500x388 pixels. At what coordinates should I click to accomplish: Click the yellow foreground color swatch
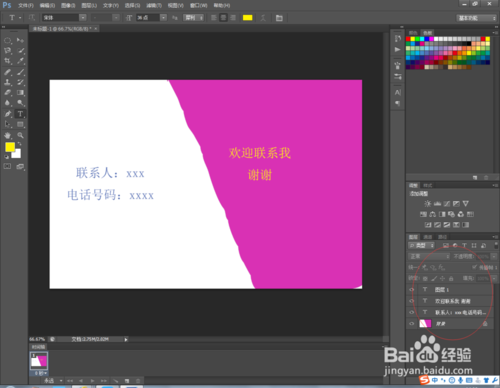click(x=10, y=147)
